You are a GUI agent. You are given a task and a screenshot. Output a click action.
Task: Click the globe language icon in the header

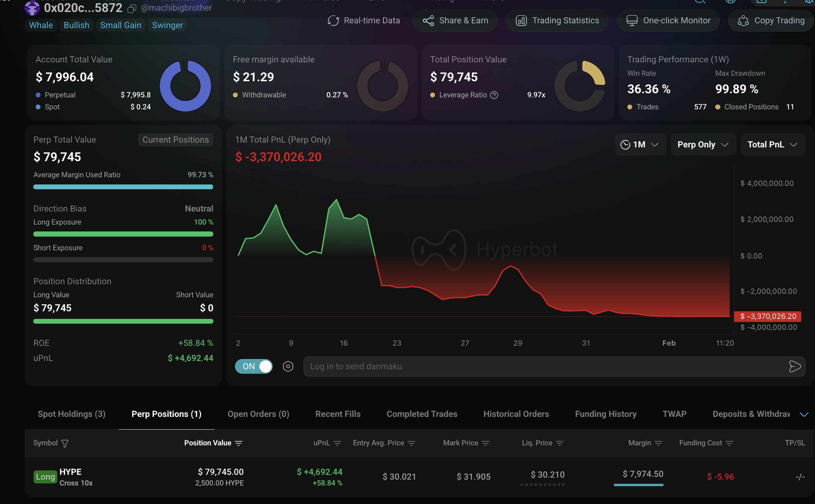point(731,2)
